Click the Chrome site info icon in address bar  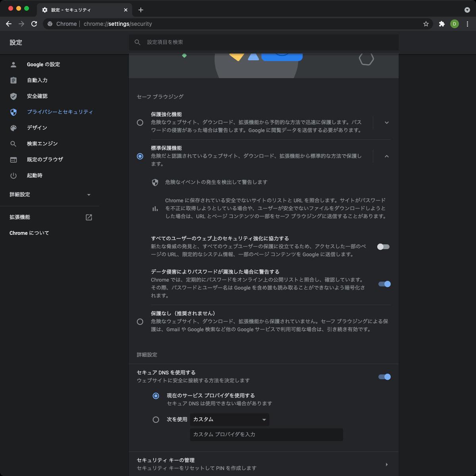[x=50, y=24]
